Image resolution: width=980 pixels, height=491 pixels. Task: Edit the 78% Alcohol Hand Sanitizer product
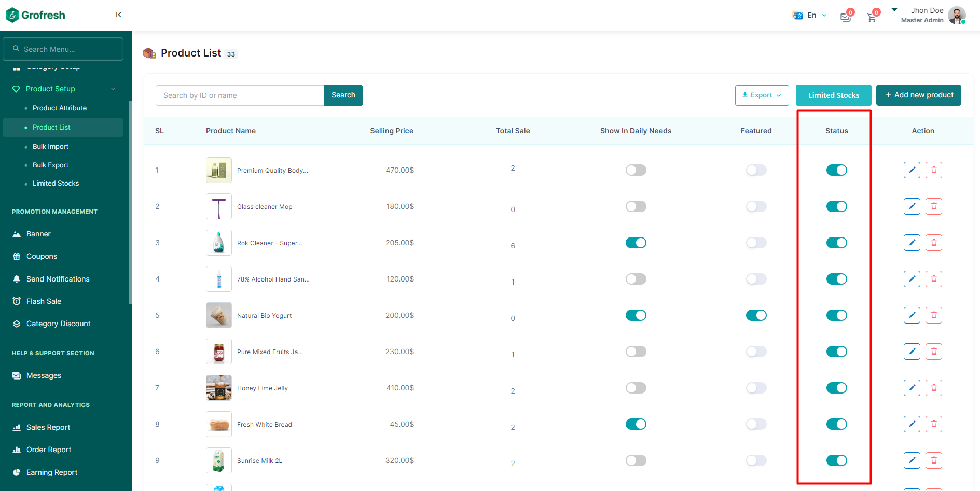(x=912, y=279)
